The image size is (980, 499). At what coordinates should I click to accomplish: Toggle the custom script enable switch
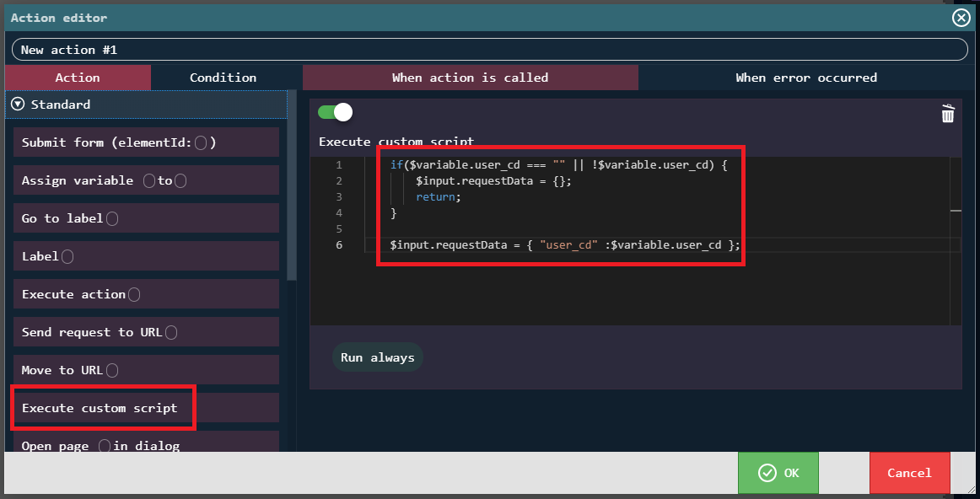tap(335, 112)
